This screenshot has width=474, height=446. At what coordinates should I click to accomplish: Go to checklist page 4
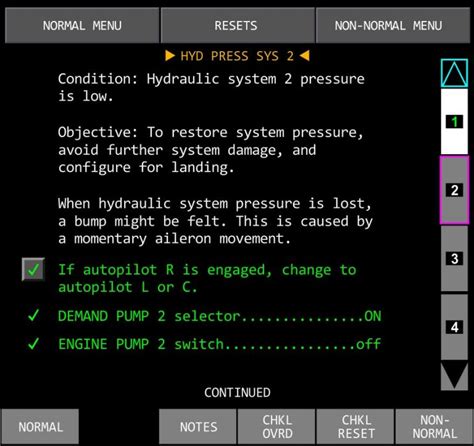pos(454,327)
